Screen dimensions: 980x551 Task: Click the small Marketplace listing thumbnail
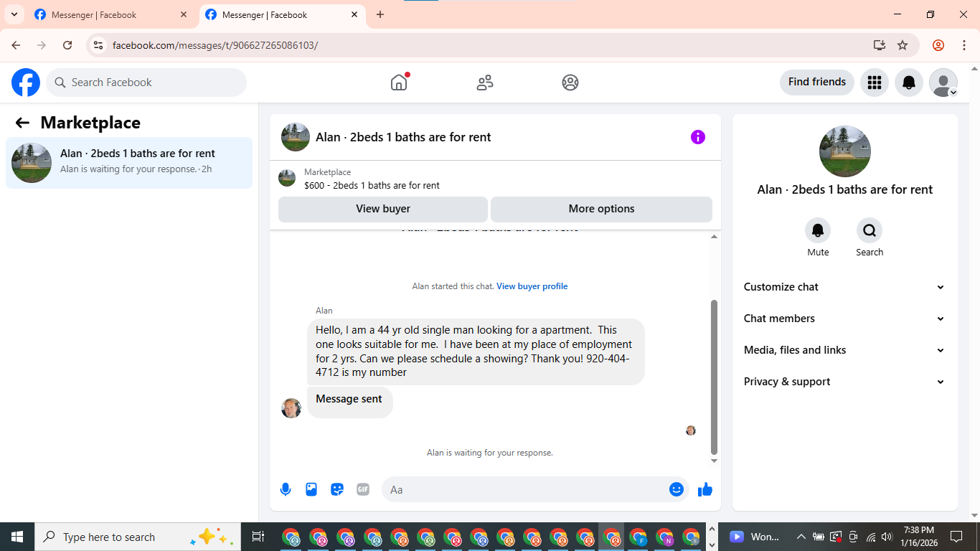point(287,178)
